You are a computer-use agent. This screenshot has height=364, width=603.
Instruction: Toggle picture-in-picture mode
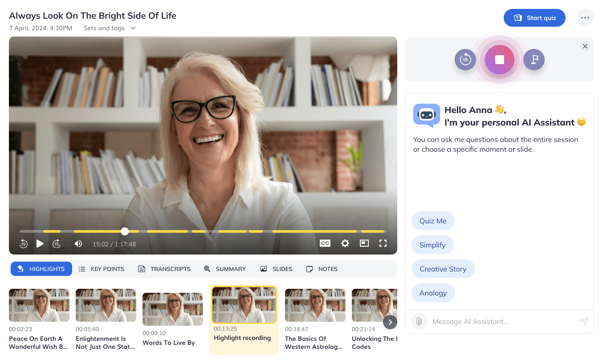pyautogui.click(x=364, y=243)
